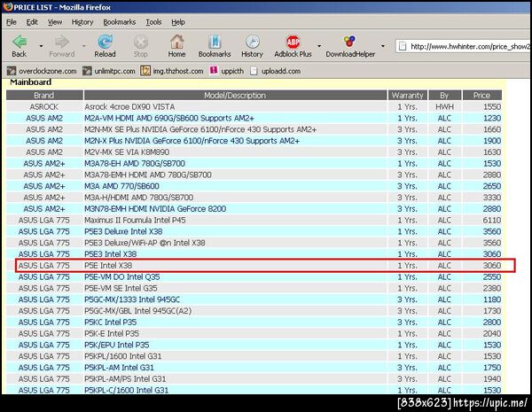Open the P5KPL-AM Intel G31 link
The height and width of the screenshot is (412, 532).
coord(119,368)
